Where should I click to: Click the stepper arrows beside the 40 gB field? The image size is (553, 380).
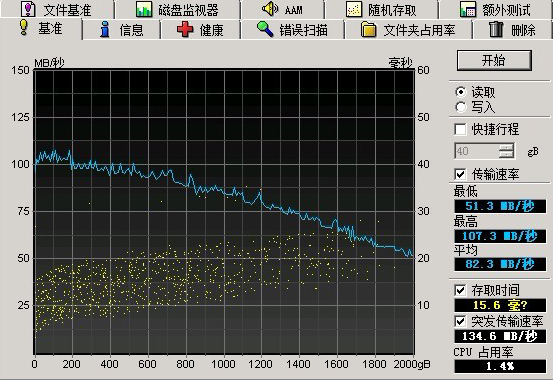click(506, 151)
